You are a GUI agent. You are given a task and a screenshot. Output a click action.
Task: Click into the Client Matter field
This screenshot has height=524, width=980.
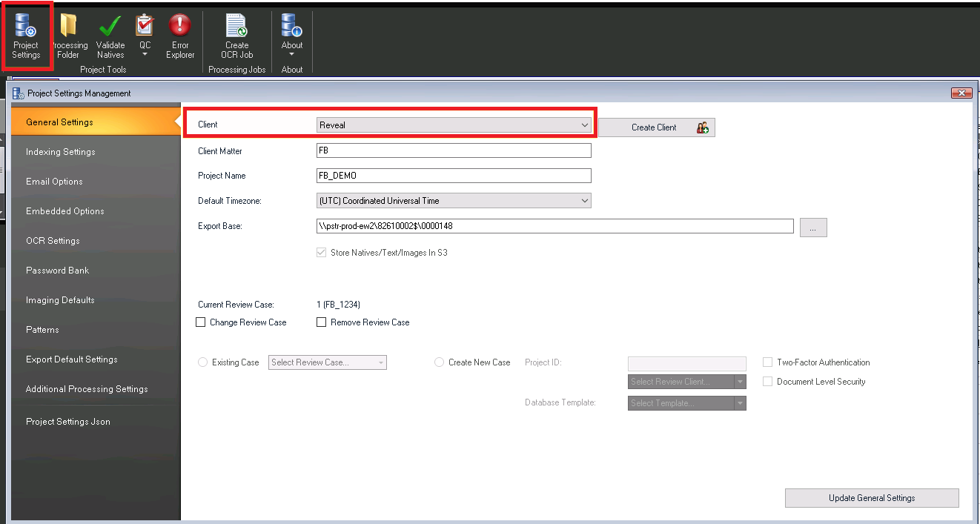(x=454, y=150)
